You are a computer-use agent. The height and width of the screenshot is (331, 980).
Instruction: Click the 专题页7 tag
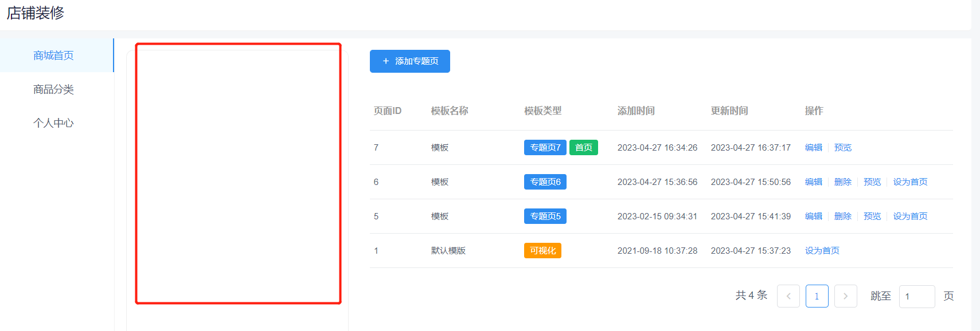pos(545,148)
